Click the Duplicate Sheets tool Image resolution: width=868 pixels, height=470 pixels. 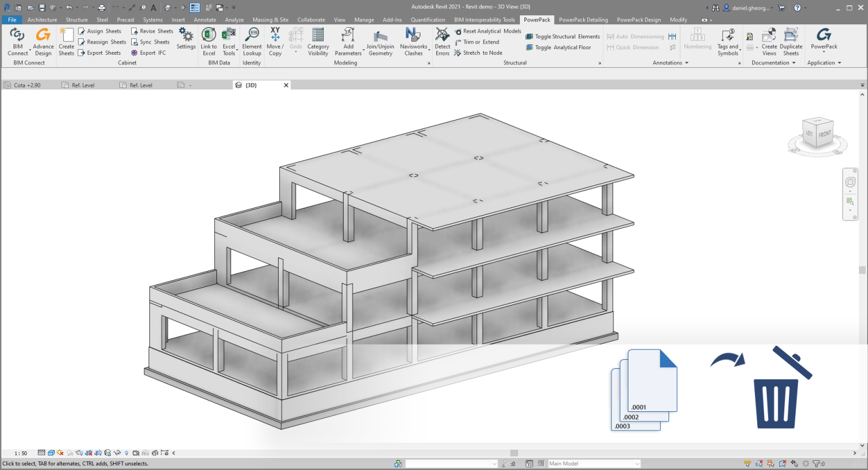(791, 41)
